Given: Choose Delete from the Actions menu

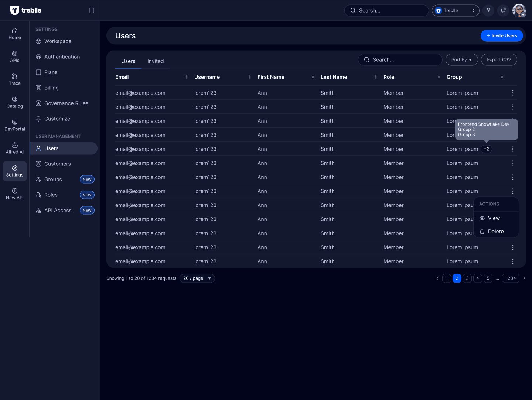Looking at the screenshot, I should coord(495,232).
